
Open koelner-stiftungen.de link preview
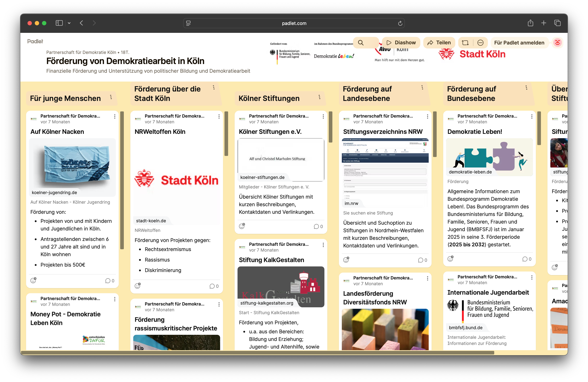(262, 177)
